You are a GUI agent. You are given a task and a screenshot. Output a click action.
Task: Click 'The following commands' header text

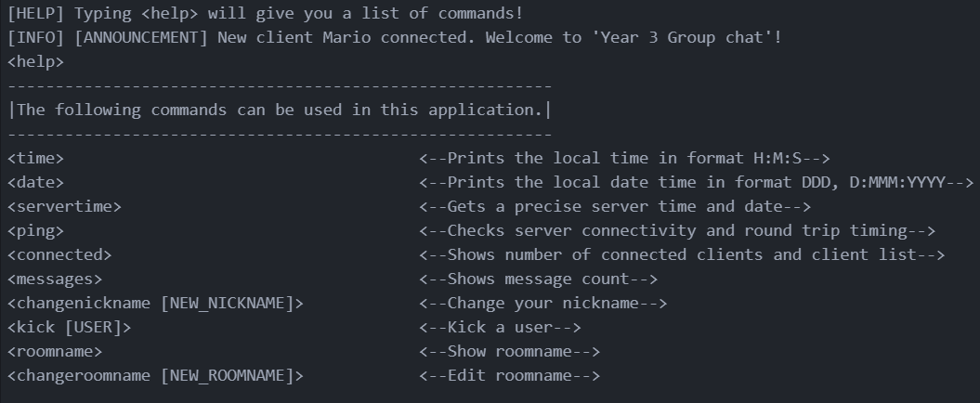280,110
